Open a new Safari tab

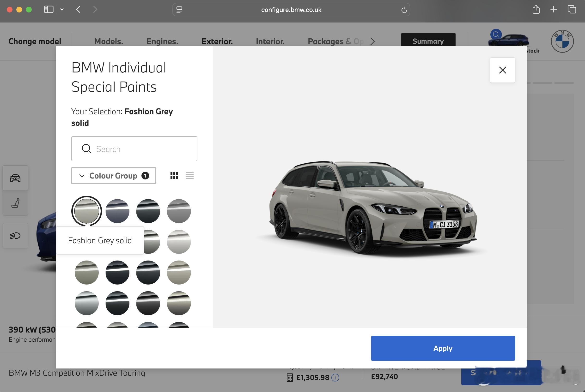coord(554,10)
